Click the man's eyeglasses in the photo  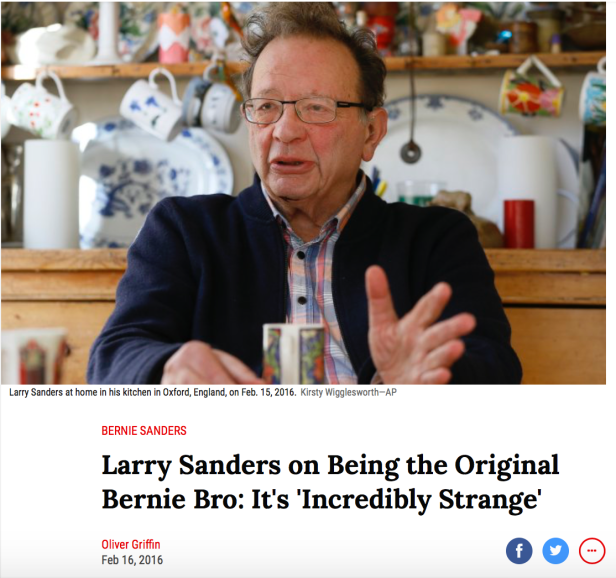[304, 110]
